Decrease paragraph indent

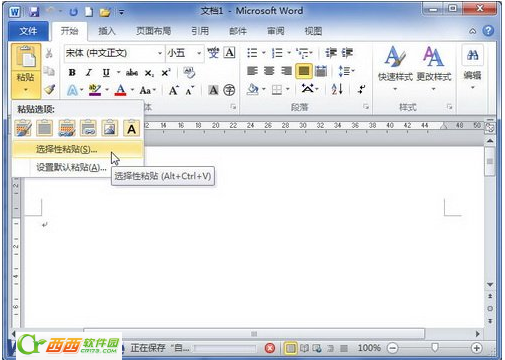[x=331, y=53]
